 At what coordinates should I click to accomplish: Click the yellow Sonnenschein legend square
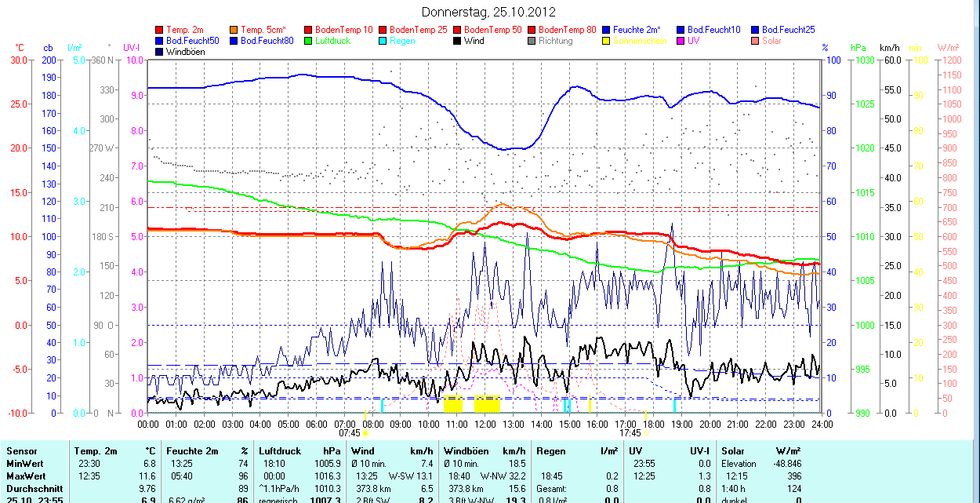click(x=607, y=41)
